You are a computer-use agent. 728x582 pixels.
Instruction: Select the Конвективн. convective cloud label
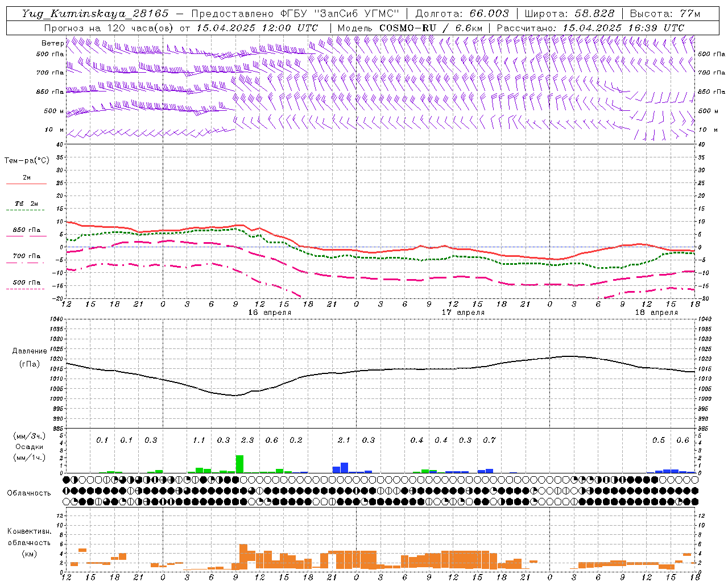tap(29, 531)
